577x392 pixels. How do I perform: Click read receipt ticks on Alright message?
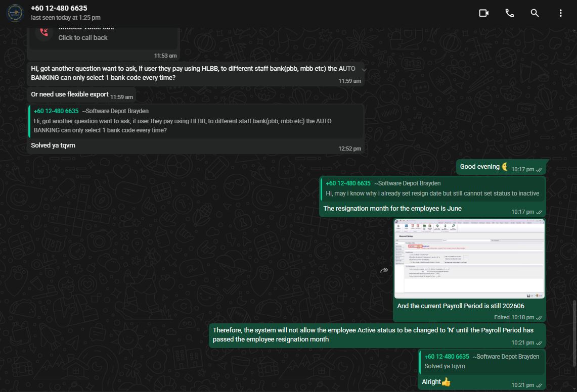[539, 385]
